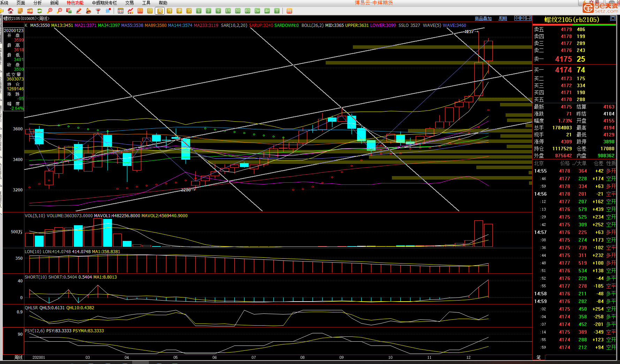Click the green Y period button
Screen dimensions: 620x364
(277, 11)
